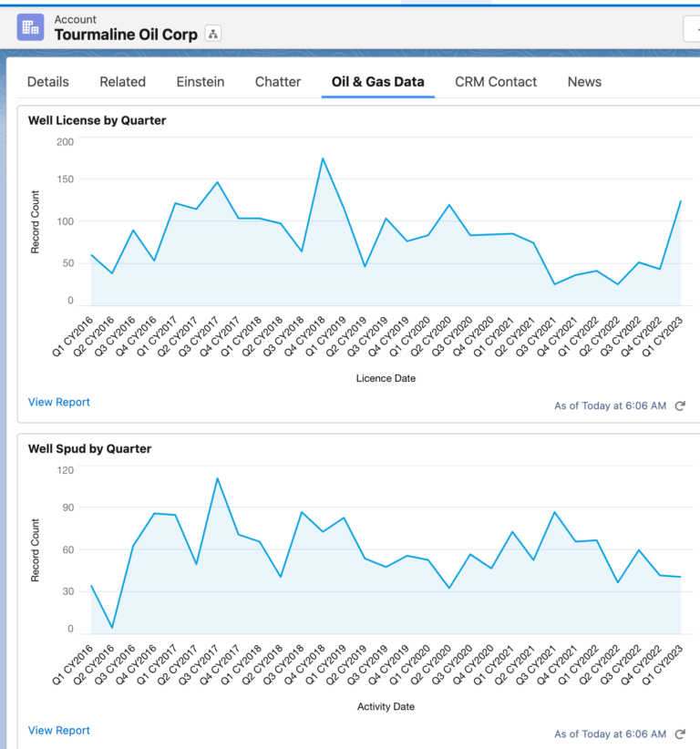Screen dimensions: 700x749
Task: Switch to the Details tab
Action: click(48, 82)
